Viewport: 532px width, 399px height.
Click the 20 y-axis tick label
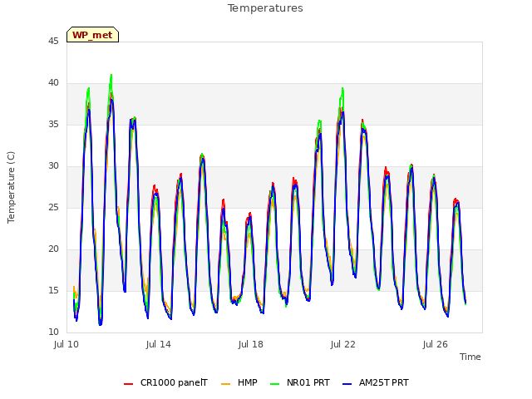click(x=53, y=249)
